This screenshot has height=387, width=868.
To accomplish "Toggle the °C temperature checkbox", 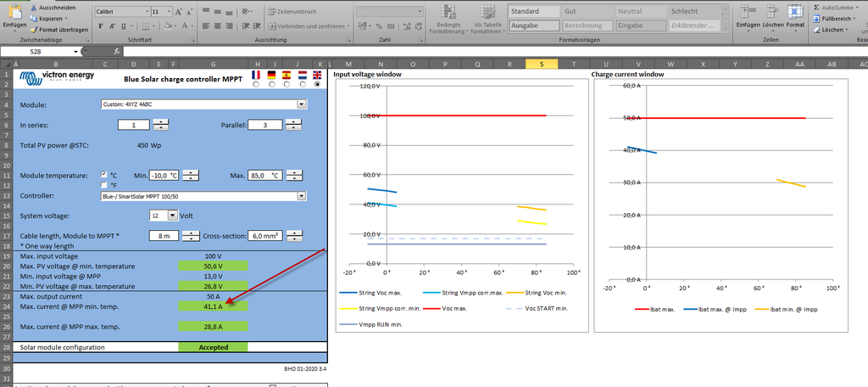I will (103, 174).
